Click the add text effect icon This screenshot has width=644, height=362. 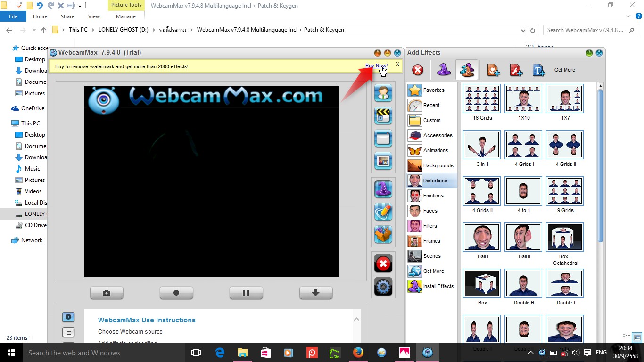coord(539,70)
